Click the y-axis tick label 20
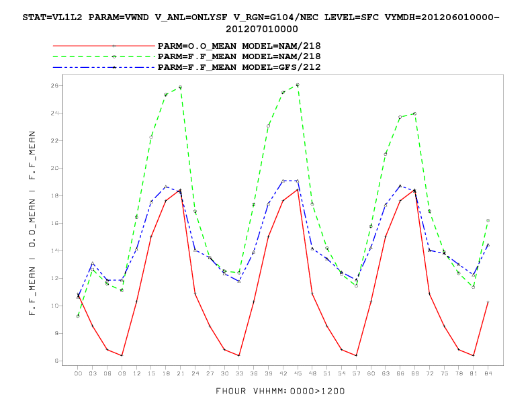The width and height of the screenshot is (532, 411). (54, 168)
